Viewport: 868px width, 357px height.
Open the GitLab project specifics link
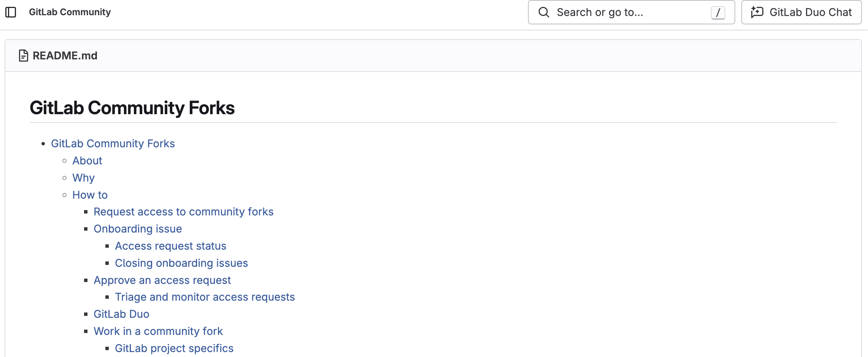coord(174,348)
